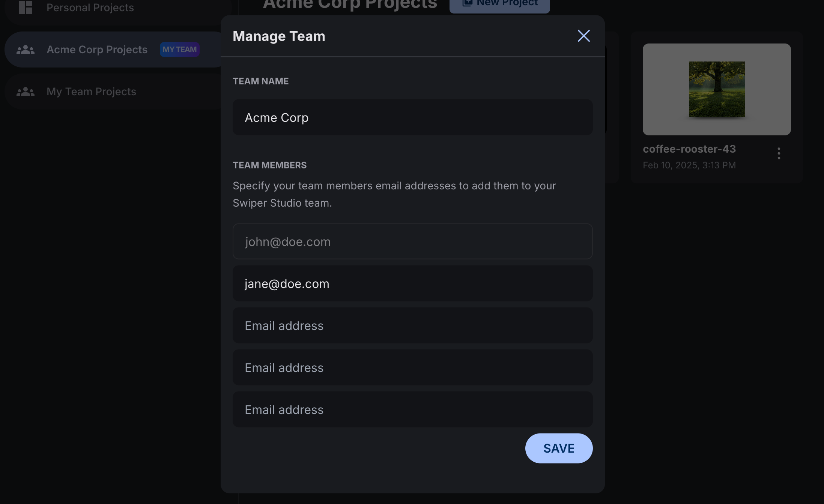Edit the Acme Corp team name field

tap(412, 117)
